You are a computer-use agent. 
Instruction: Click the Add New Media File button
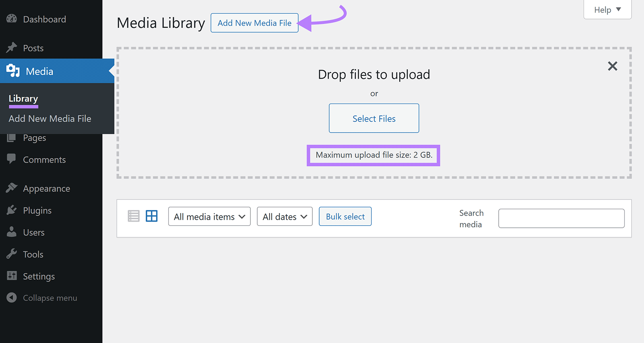[x=254, y=23]
